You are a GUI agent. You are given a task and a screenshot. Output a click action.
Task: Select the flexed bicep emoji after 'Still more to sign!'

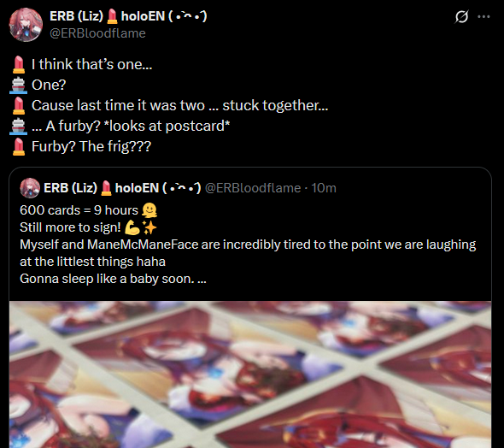click(x=132, y=227)
